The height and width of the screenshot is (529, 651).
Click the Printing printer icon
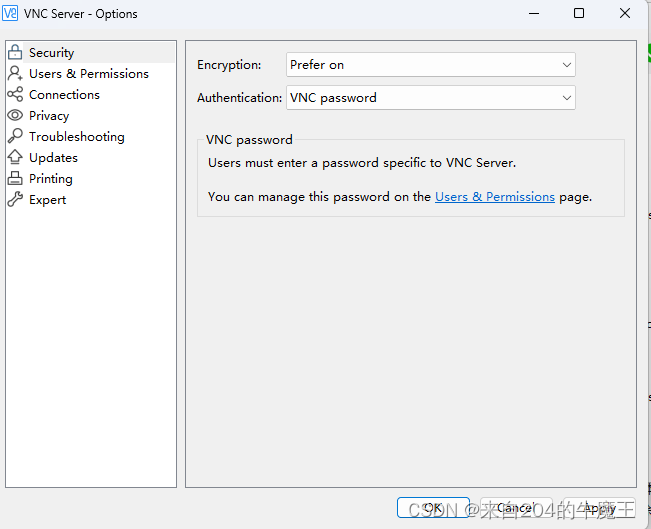tap(15, 178)
